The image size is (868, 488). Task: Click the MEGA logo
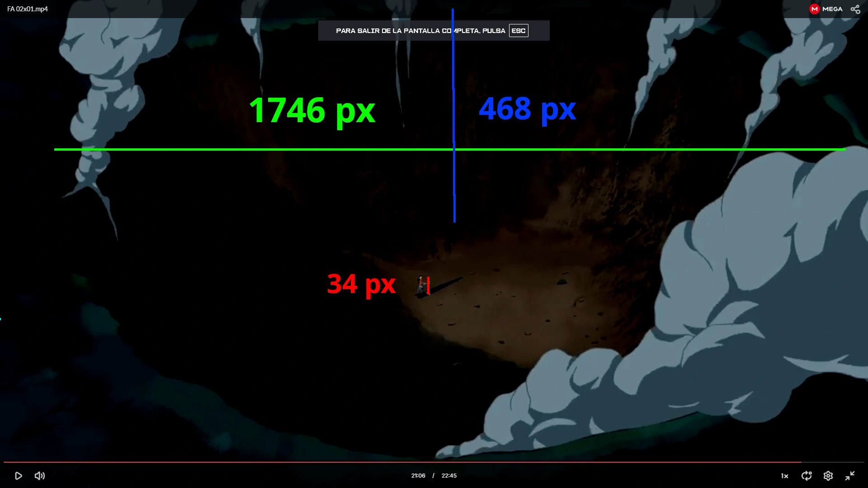[x=826, y=9]
